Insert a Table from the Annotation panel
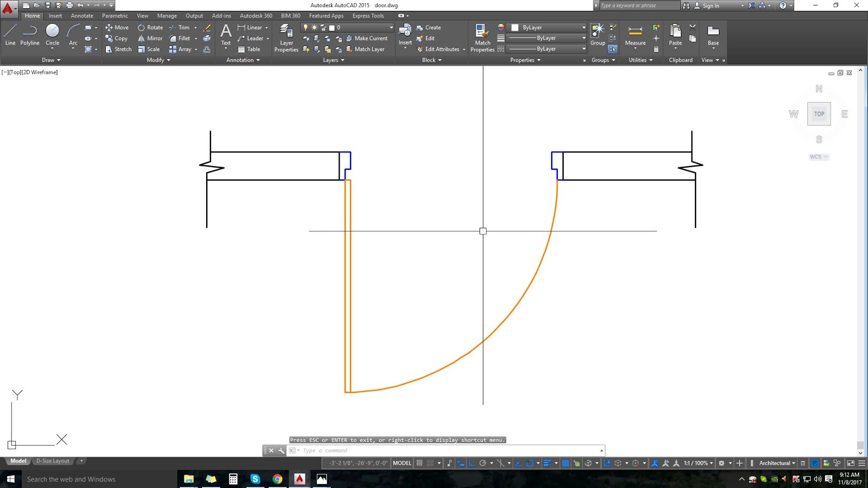Image resolution: width=868 pixels, height=488 pixels. [250, 49]
